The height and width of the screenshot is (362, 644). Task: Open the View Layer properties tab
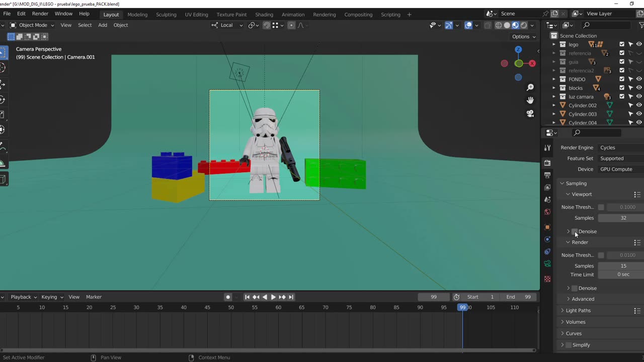(547, 187)
